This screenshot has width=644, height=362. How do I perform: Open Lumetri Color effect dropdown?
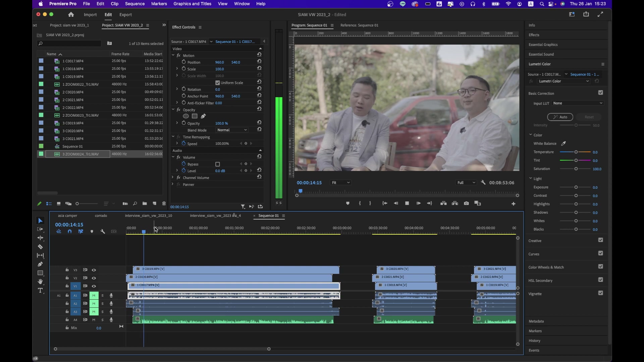coord(563,81)
